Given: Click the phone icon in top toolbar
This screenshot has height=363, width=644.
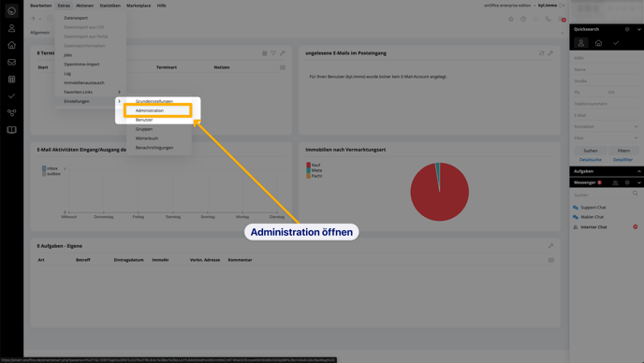Looking at the screenshot, I should pyautogui.click(x=548, y=19).
